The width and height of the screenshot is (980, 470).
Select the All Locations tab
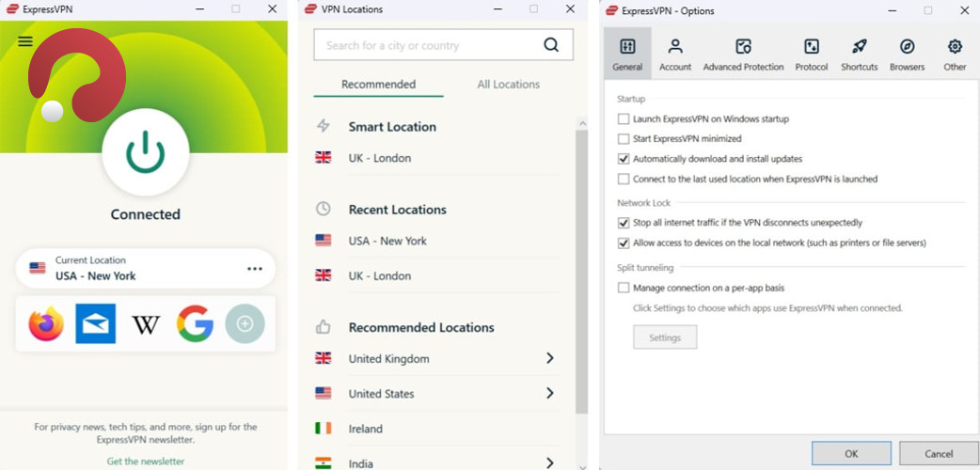click(509, 85)
